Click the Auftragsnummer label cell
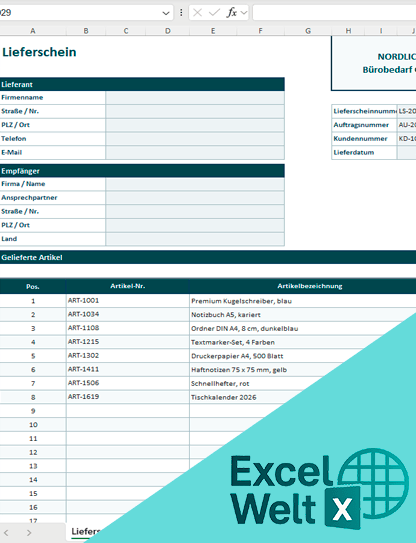This screenshot has height=543, width=416. point(364,125)
